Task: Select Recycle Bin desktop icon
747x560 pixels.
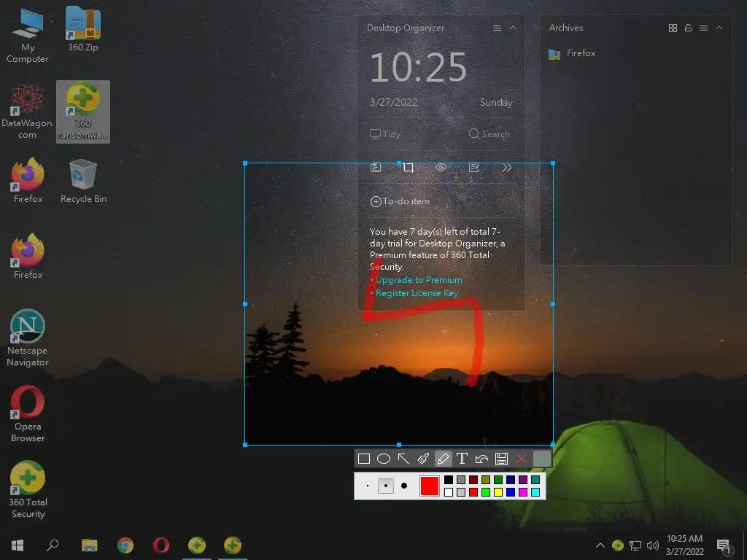Action: (83, 181)
